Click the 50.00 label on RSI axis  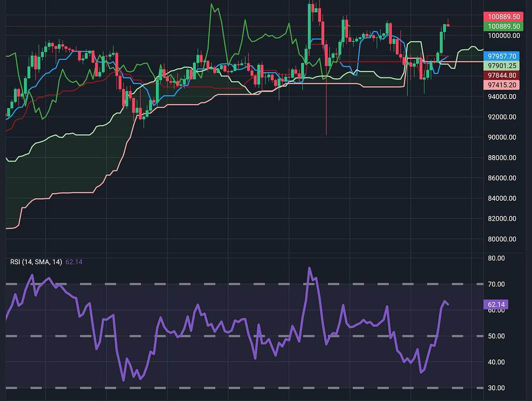pos(497,336)
